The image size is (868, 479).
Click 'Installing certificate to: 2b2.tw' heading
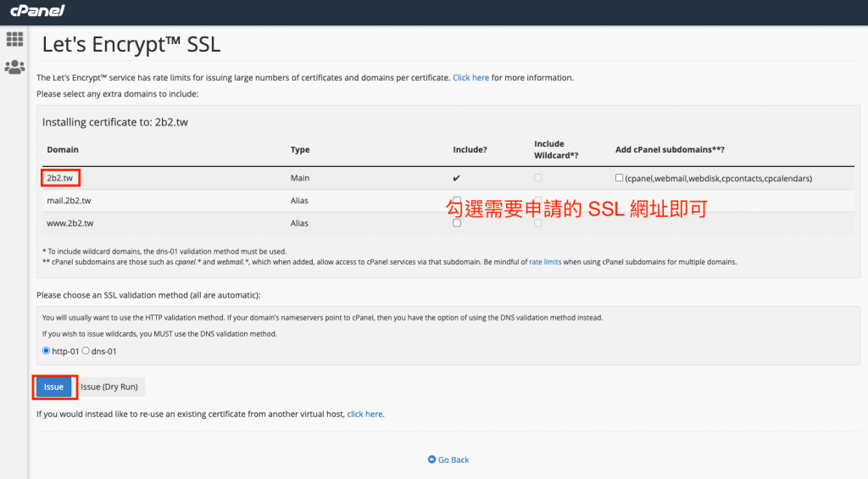tap(115, 122)
